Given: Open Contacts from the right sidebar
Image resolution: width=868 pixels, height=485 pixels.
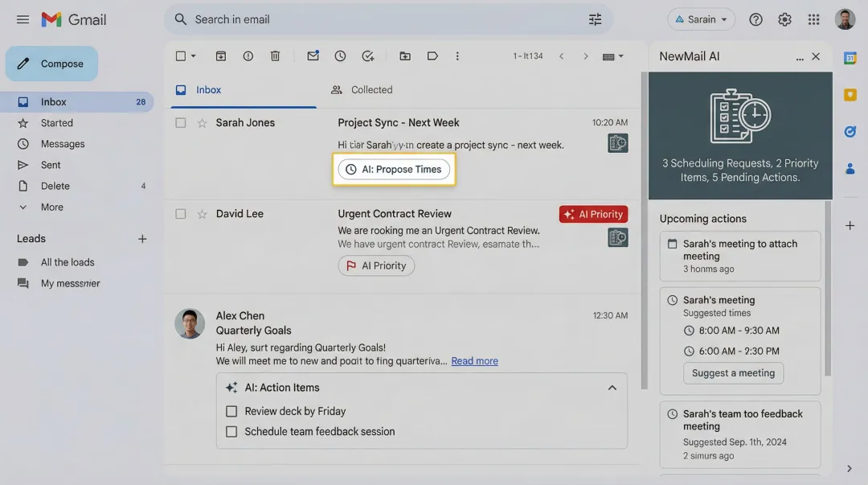Looking at the screenshot, I should click(x=850, y=167).
